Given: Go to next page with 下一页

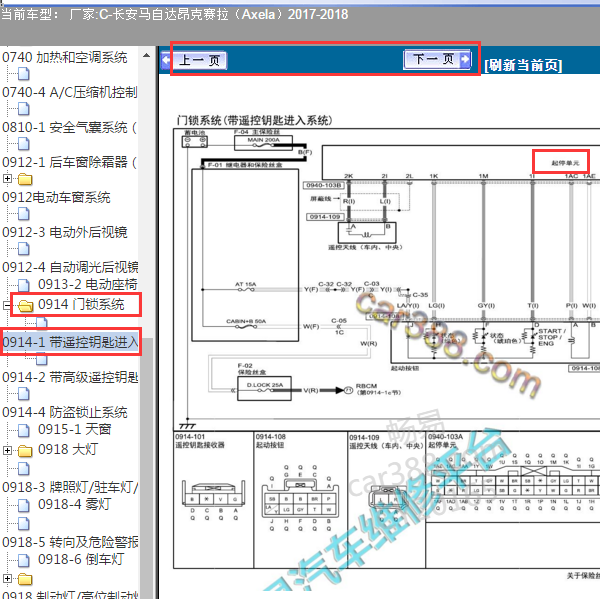Looking at the screenshot, I should click(437, 59).
